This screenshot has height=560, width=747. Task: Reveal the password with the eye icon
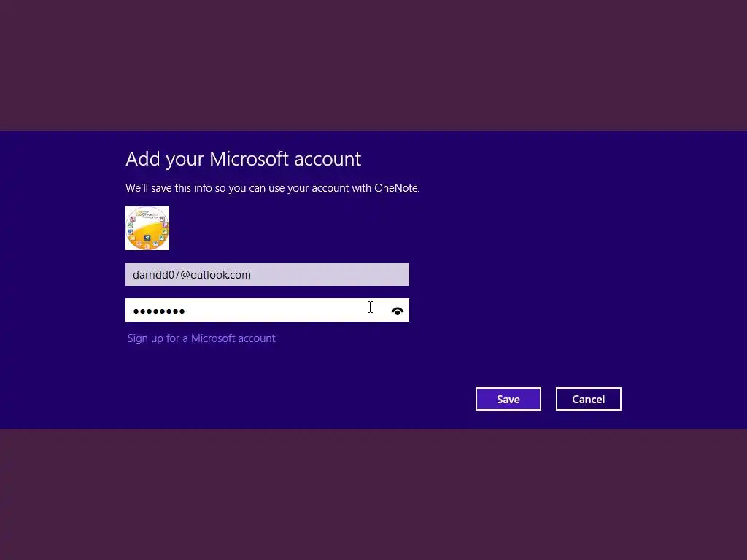point(398,311)
